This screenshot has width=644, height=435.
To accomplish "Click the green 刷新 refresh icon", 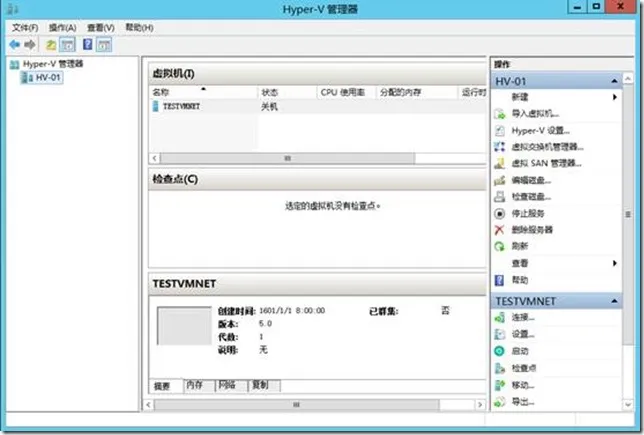I will point(499,246).
